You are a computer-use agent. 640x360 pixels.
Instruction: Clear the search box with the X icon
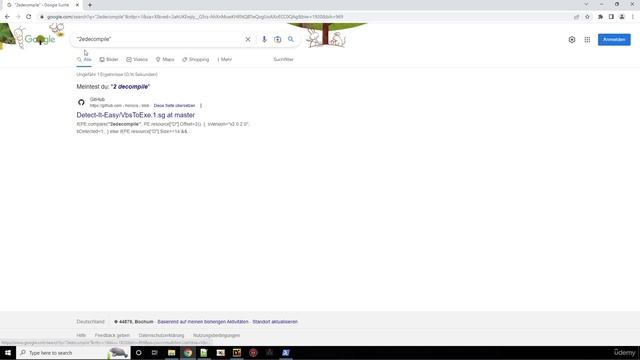(x=248, y=39)
